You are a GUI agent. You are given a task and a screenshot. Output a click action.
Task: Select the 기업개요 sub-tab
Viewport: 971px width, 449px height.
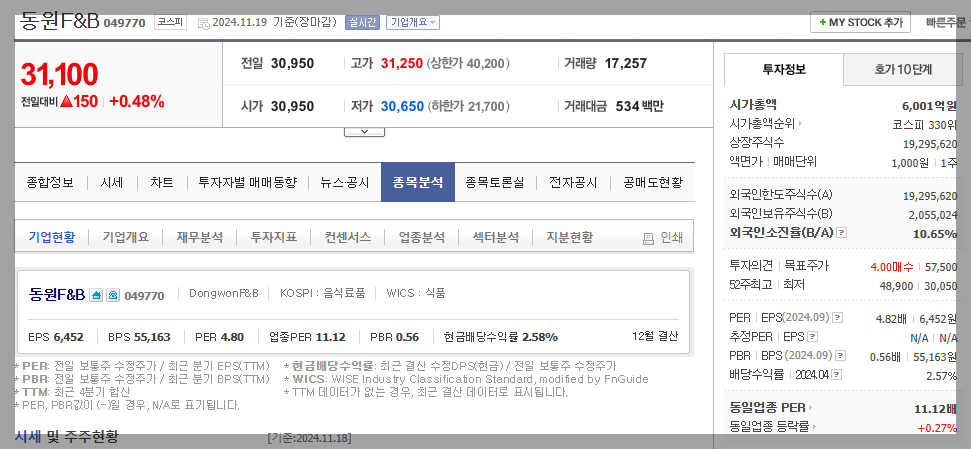(x=126, y=237)
